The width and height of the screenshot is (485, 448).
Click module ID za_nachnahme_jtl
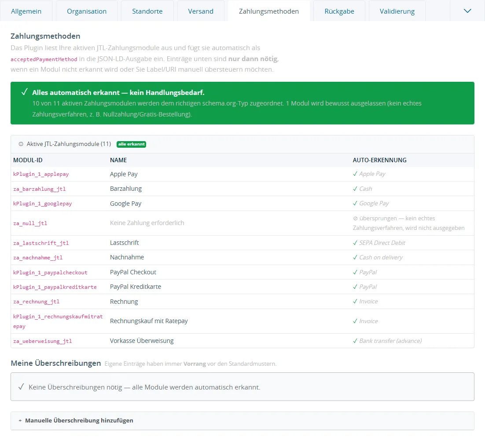tap(38, 258)
